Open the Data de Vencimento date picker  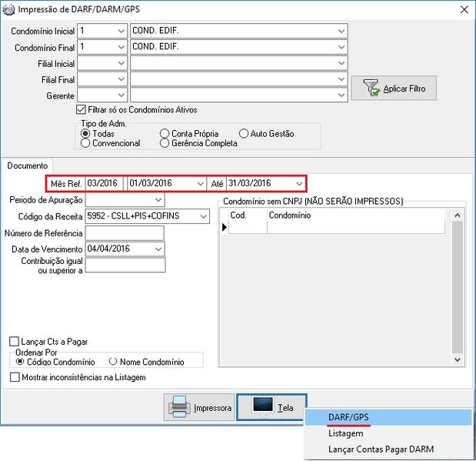158,249
